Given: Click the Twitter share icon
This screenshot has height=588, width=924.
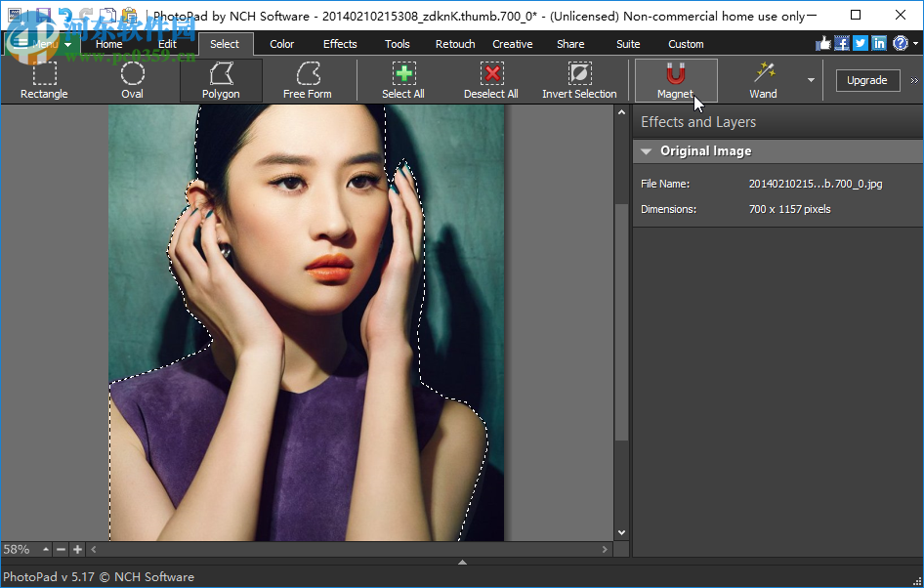Looking at the screenshot, I should [x=860, y=43].
